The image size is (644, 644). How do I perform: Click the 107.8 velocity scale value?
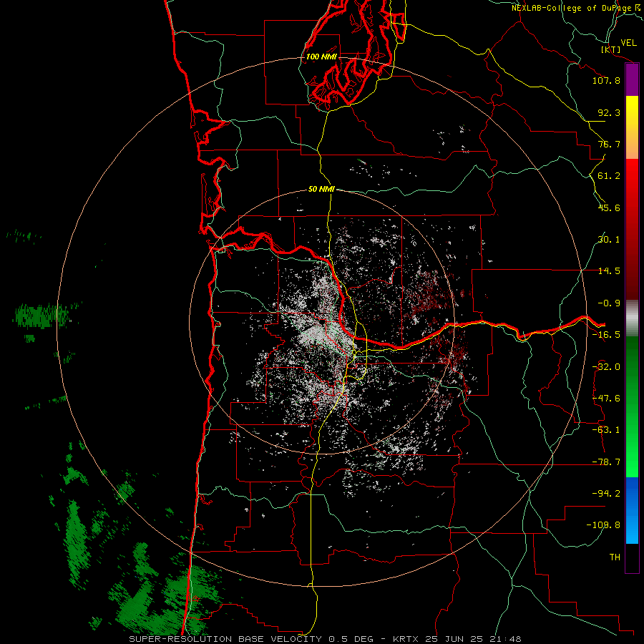pyautogui.click(x=606, y=80)
